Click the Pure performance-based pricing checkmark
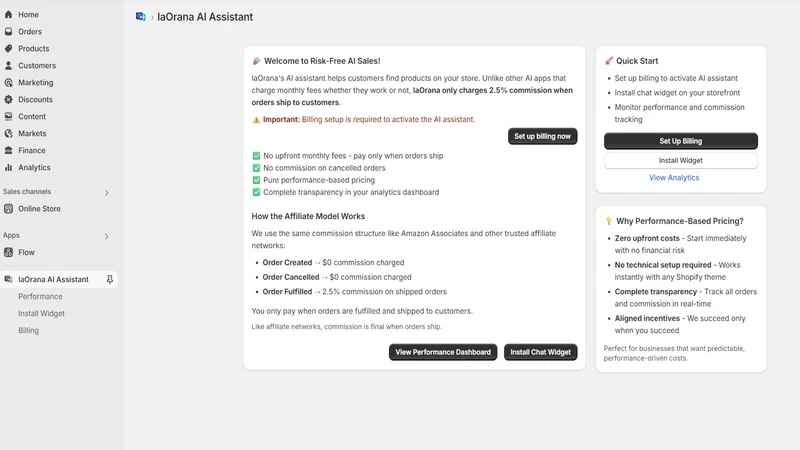This screenshot has height=450, width=800. [x=256, y=180]
